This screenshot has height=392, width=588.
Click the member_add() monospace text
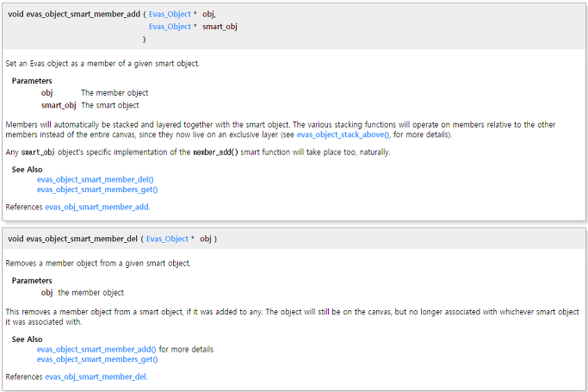point(215,152)
